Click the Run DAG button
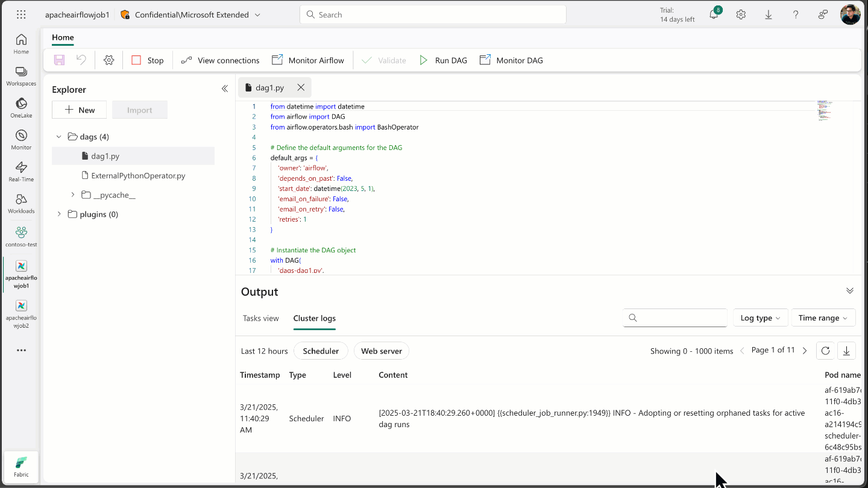 coord(443,60)
